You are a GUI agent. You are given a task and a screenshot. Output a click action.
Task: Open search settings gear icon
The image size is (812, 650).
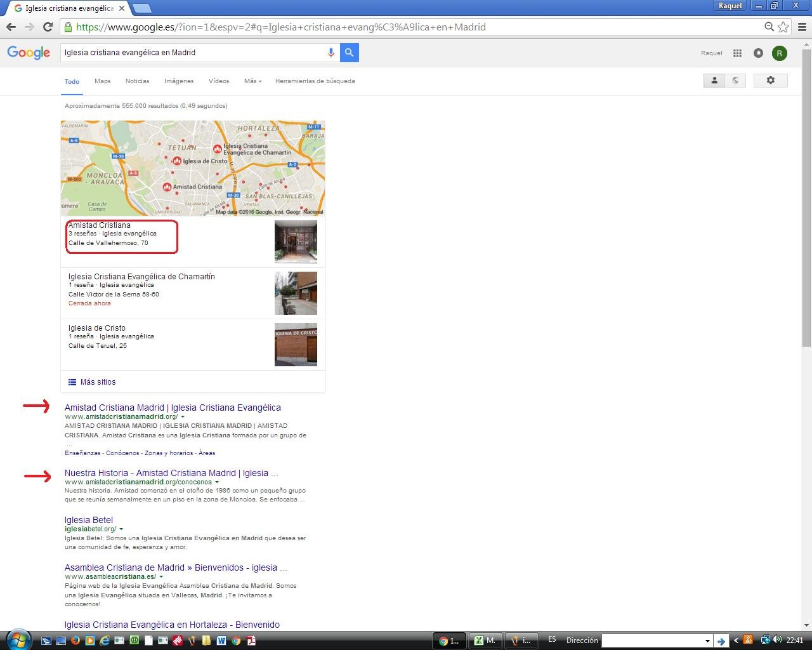[x=771, y=81]
